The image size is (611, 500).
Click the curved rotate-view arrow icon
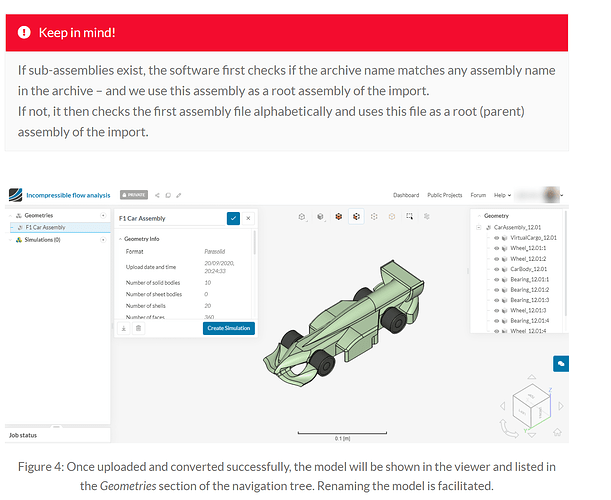coord(509,428)
